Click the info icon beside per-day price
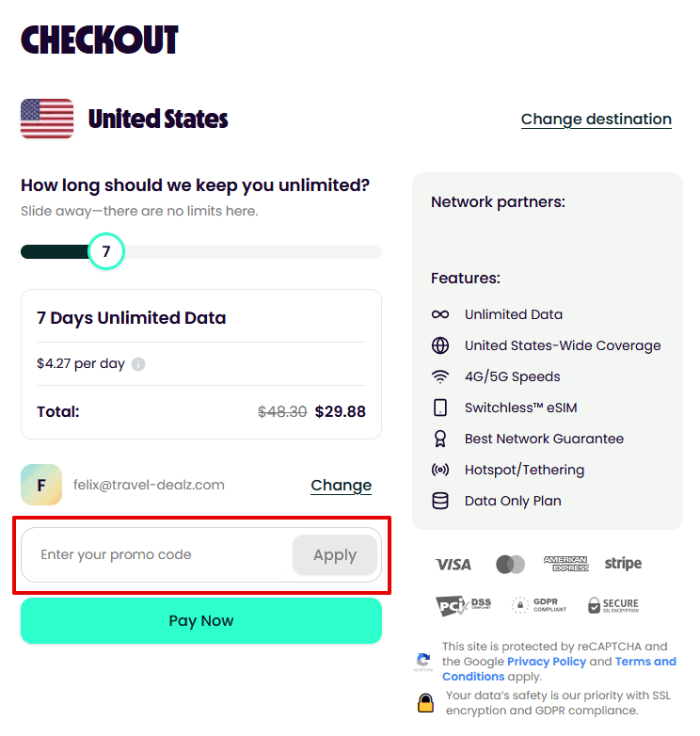 tap(138, 364)
